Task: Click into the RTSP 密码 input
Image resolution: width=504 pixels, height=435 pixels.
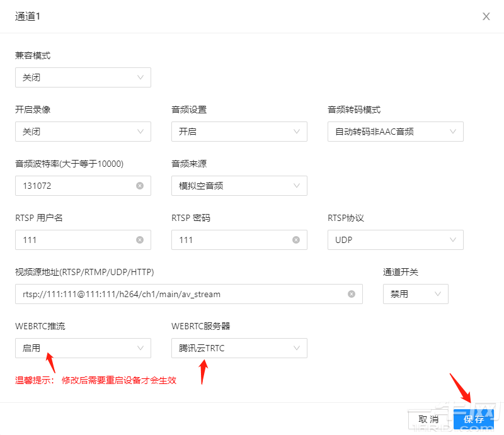Action: (x=230, y=240)
